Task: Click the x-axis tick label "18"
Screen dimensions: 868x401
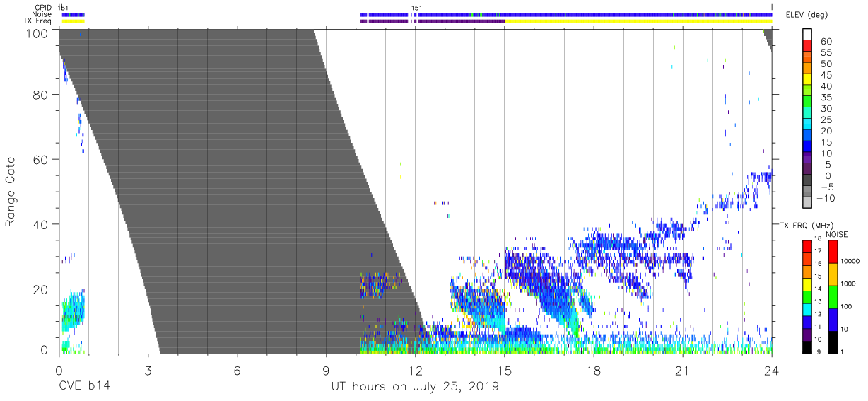Action: pyautogui.click(x=594, y=371)
